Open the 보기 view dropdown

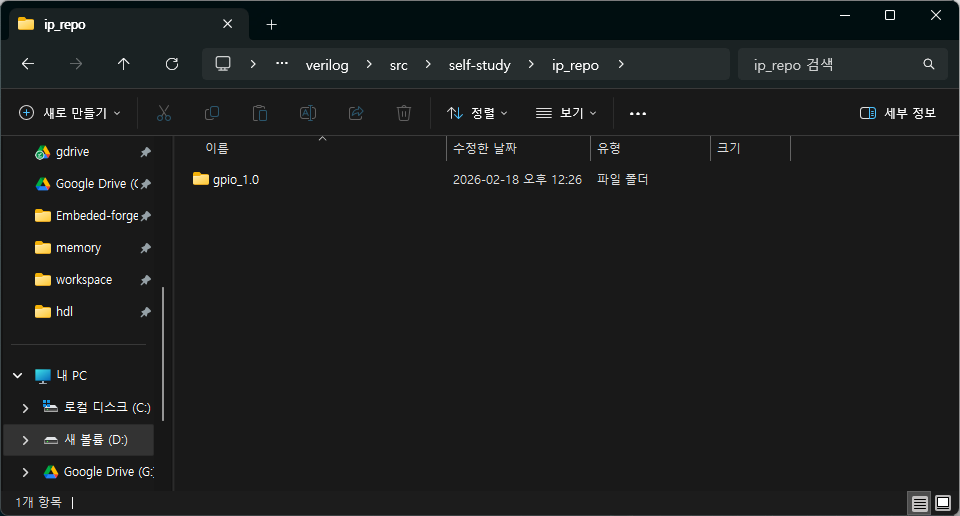pos(566,113)
